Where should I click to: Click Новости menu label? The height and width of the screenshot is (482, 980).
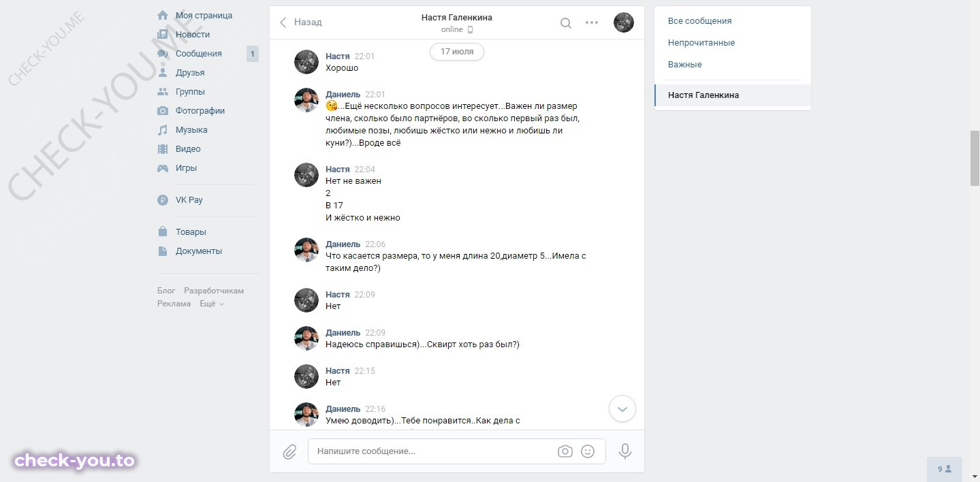pos(193,34)
